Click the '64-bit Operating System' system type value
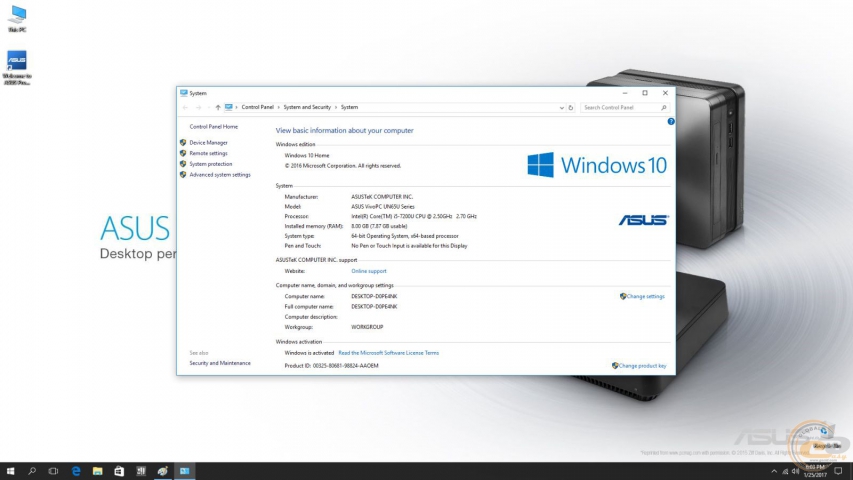853x480 pixels. pyautogui.click(x=405, y=236)
